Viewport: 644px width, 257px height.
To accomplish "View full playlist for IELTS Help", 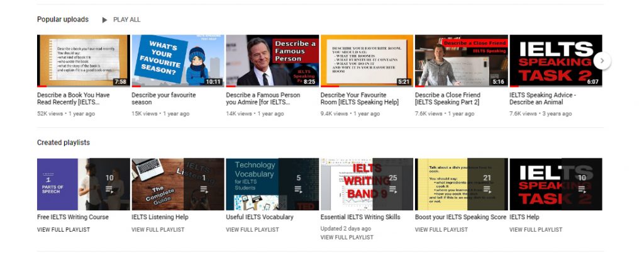I will (536, 230).
